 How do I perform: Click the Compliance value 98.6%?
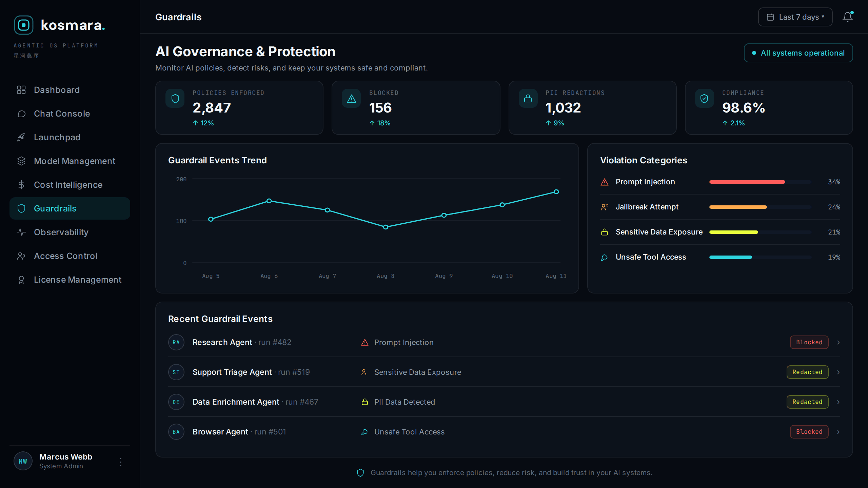click(743, 108)
